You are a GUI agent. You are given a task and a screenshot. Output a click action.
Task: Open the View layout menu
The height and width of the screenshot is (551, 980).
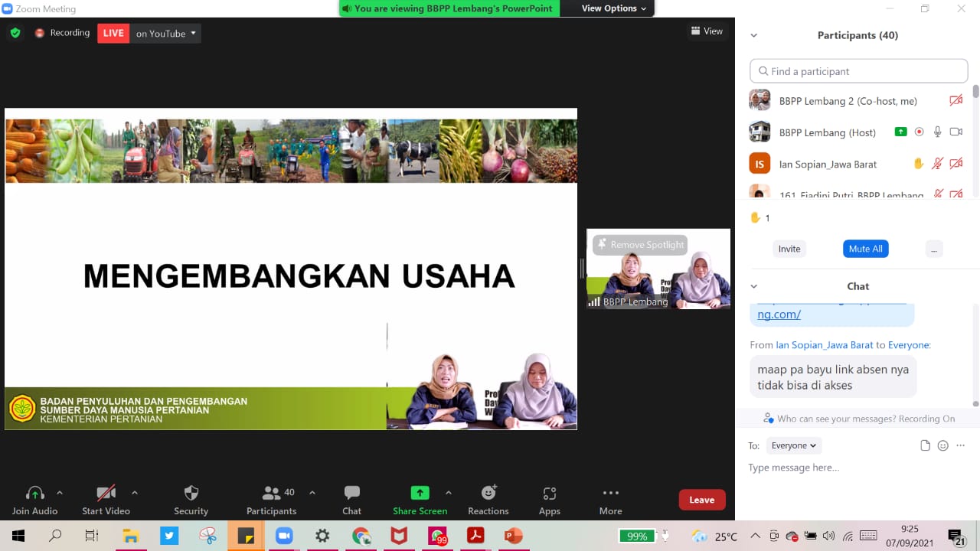[x=707, y=31]
